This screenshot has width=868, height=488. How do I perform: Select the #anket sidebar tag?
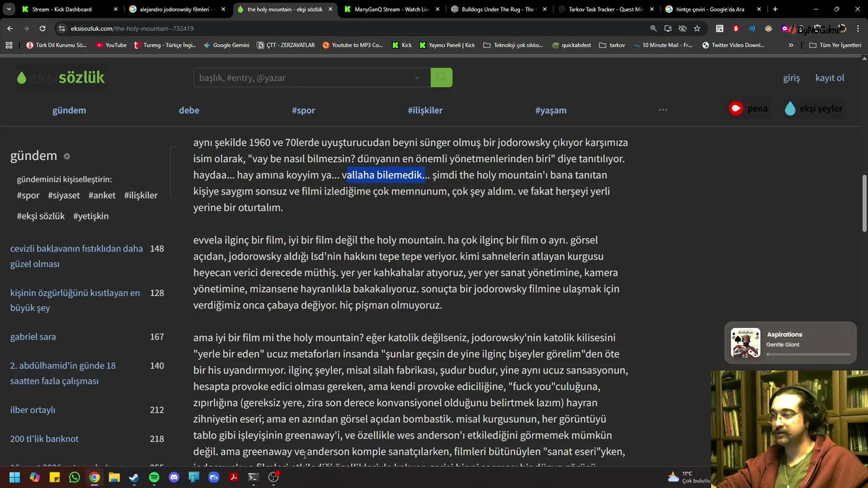[102, 195]
